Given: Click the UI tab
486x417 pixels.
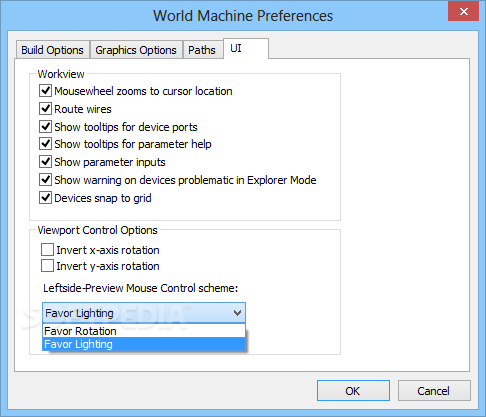Looking at the screenshot, I should point(246,49).
